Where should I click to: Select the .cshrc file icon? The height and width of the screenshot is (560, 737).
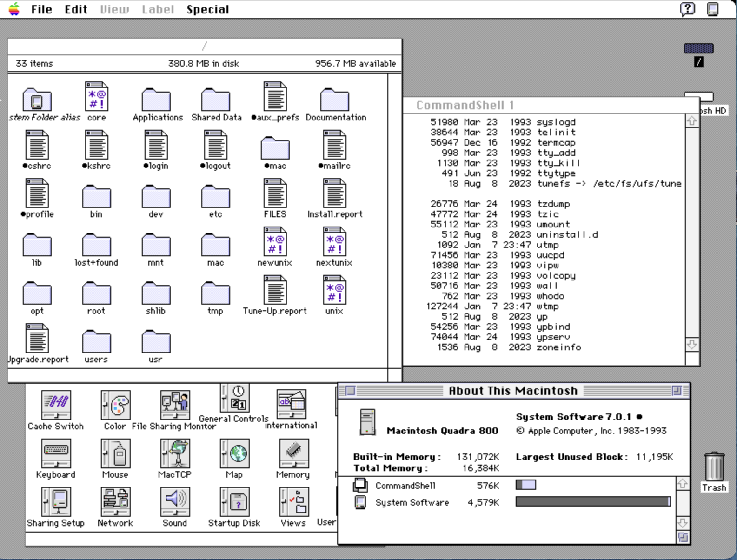click(x=37, y=145)
